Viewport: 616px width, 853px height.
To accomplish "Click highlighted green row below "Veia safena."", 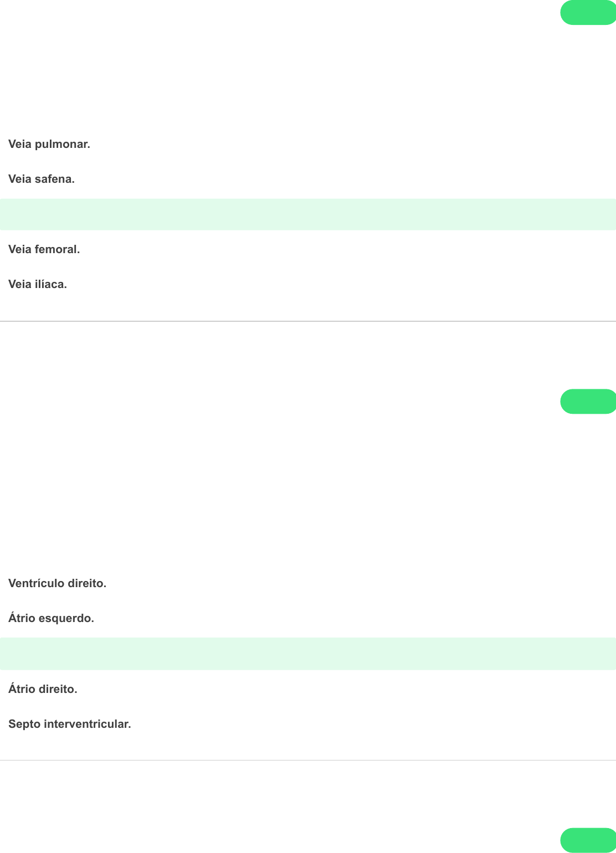I will 307,214.
